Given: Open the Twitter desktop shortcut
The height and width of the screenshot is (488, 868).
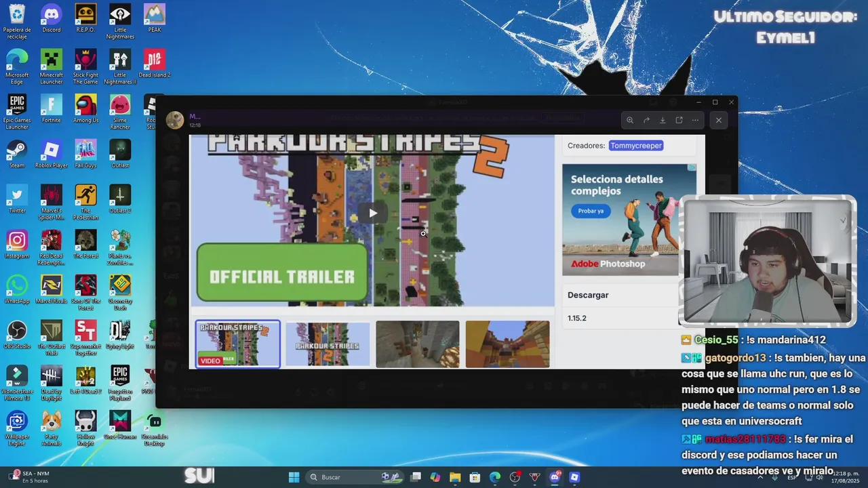Looking at the screenshot, I should pos(17,199).
